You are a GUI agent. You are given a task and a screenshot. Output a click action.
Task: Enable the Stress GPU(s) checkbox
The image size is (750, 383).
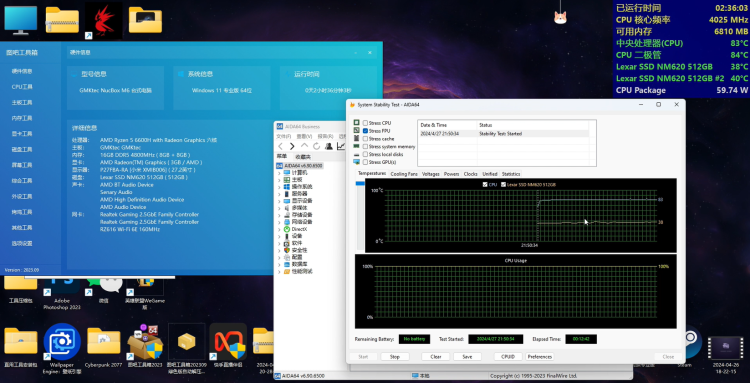coord(365,162)
